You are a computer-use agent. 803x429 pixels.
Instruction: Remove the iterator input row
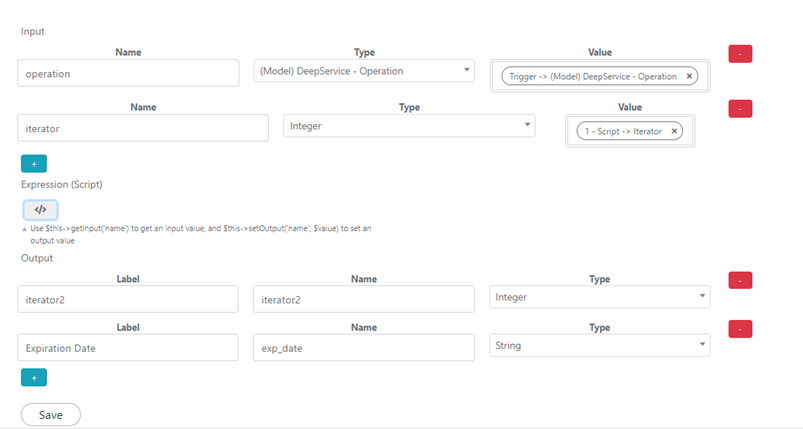(740, 109)
